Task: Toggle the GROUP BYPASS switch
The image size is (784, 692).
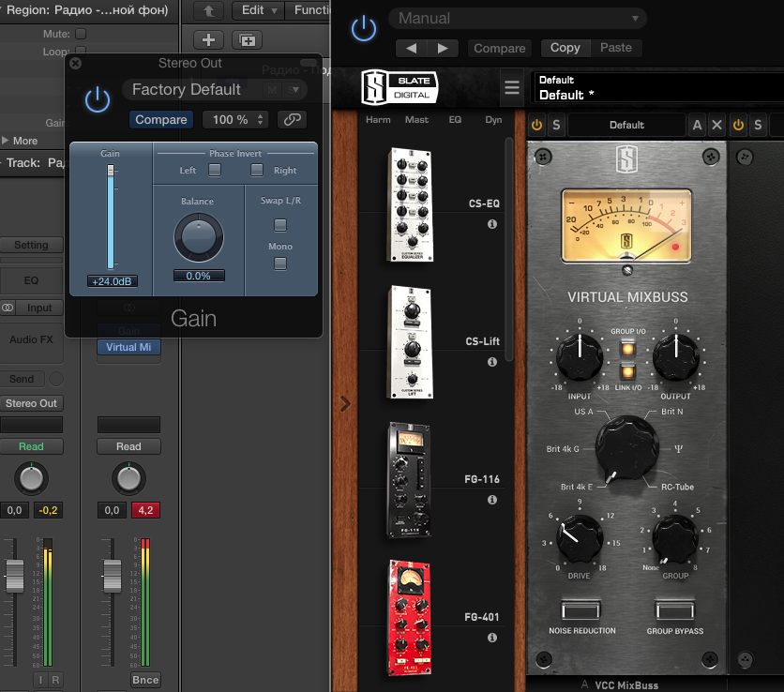Action: (x=674, y=609)
